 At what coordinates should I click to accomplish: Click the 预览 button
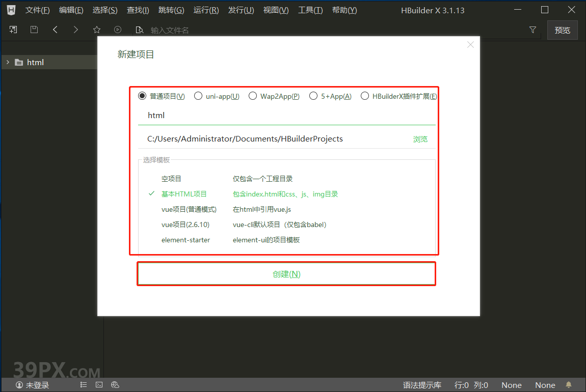(x=562, y=30)
